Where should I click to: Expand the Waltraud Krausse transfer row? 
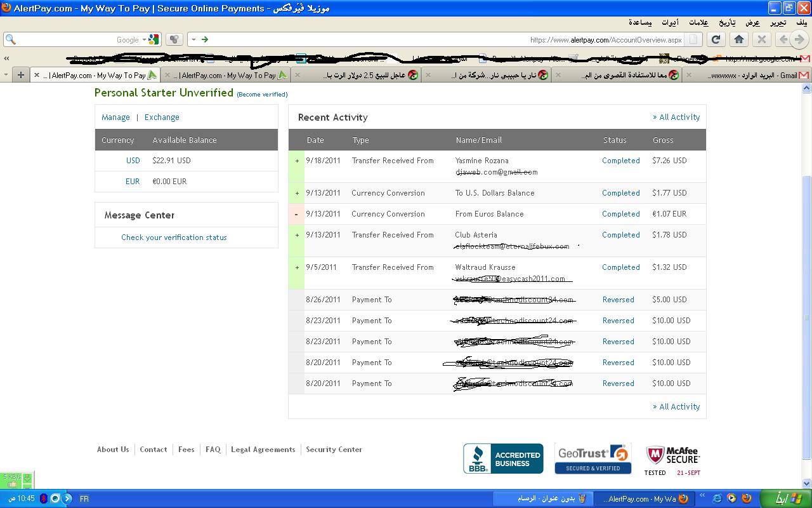296,267
